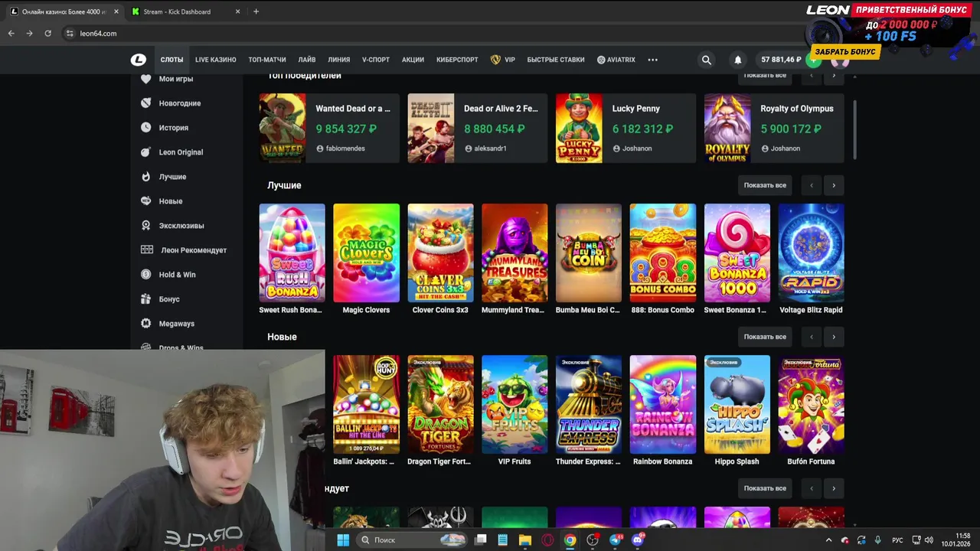
Task: Advance Новые carousel with right chevron
Action: click(x=834, y=337)
